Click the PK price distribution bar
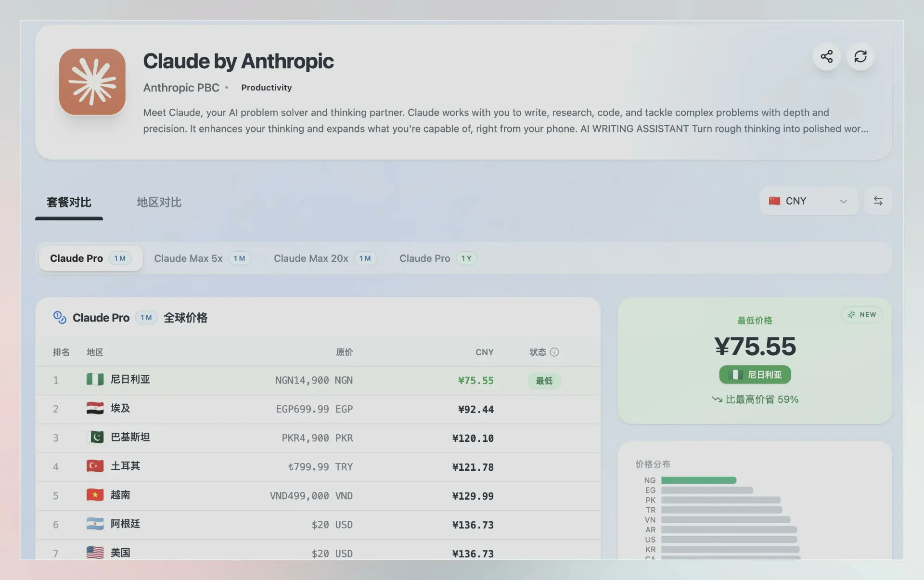Viewport: 924px width, 580px height. coord(721,500)
